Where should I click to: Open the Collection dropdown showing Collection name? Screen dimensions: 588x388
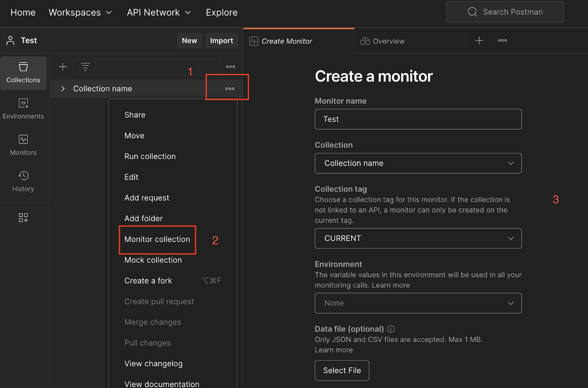coord(418,163)
